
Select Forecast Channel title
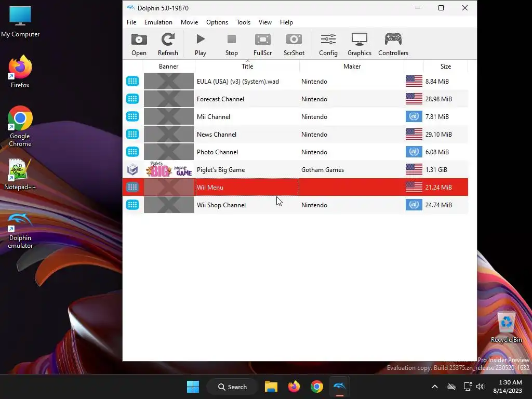[x=220, y=99]
